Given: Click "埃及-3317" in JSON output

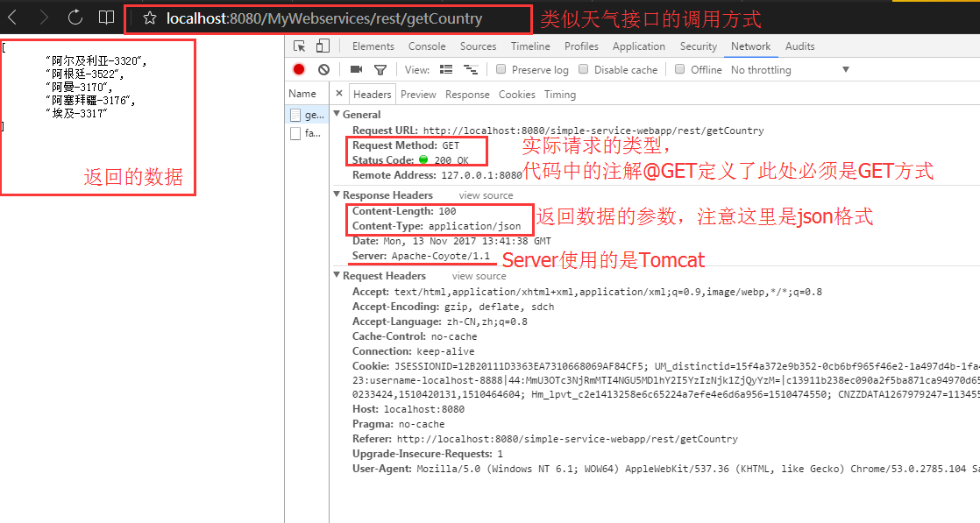Looking at the screenshot, I should click(x=76, y=113).
